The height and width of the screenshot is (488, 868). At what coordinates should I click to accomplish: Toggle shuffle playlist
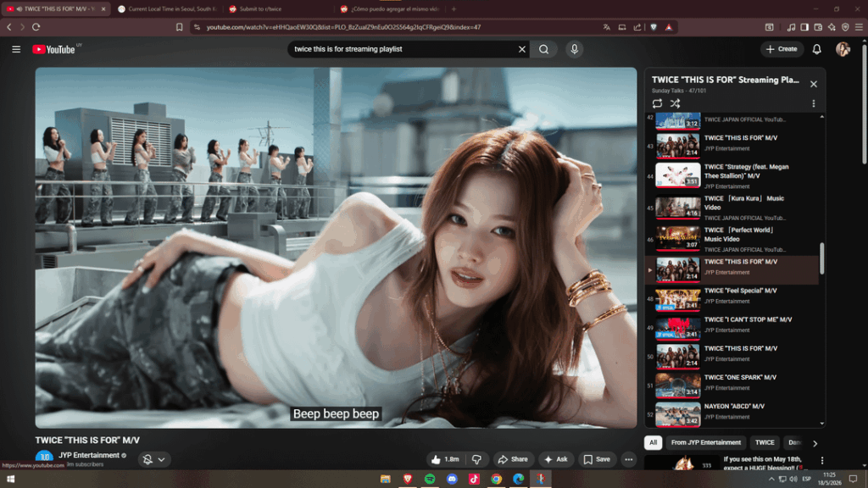[676, 103]
